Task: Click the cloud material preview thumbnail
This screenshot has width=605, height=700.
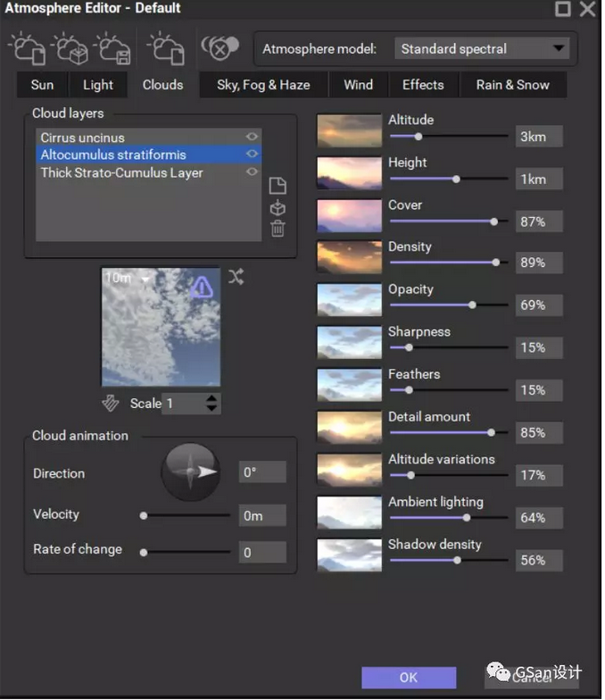Action: 161,327
